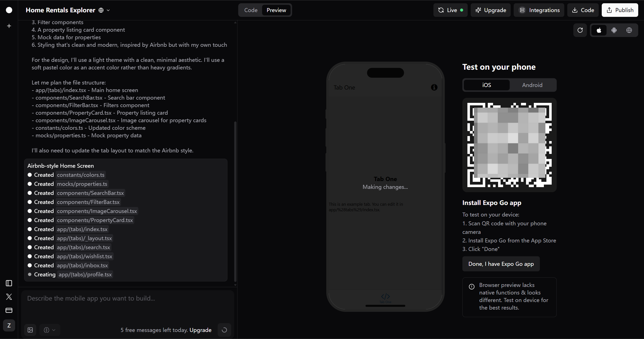This screenshot has height=339, width=644.
Task: Open the Z user avatar menu
Action: coord(9,325)
